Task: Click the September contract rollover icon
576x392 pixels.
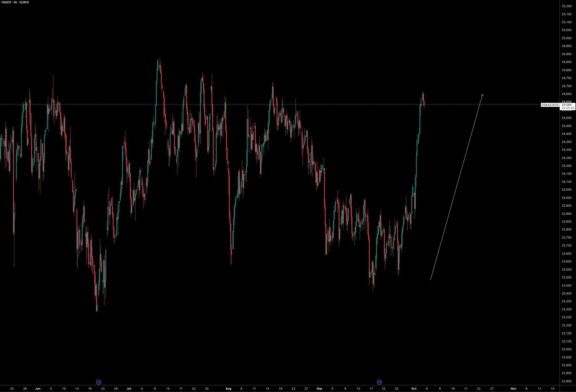Action: point(379,382)
